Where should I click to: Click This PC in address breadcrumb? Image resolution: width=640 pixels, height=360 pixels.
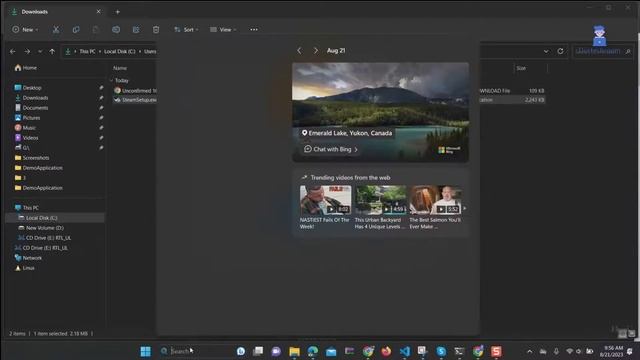point(87,51)
